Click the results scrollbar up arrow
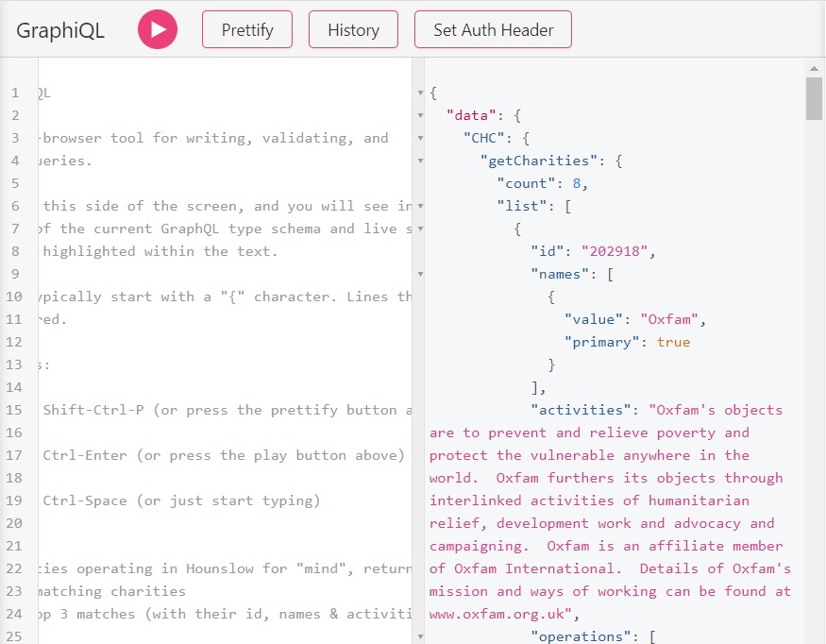 click(x=815, y=68)
